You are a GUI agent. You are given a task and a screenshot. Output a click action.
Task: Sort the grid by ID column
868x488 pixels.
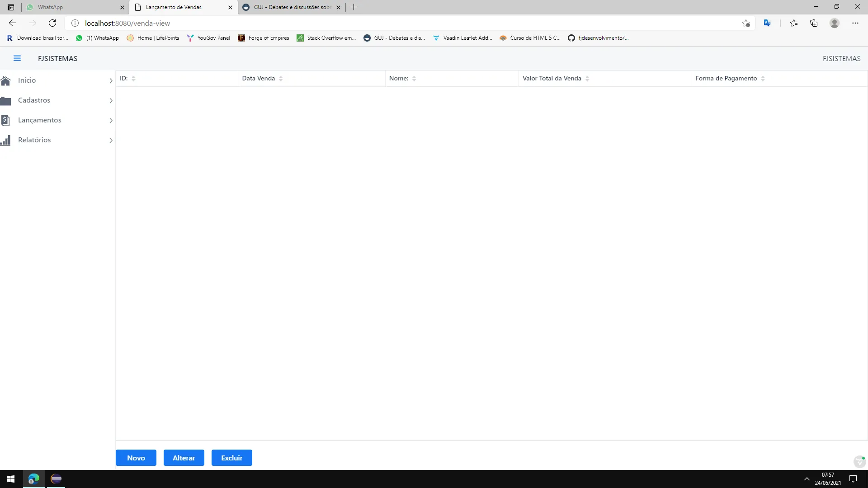click(133, 79)
